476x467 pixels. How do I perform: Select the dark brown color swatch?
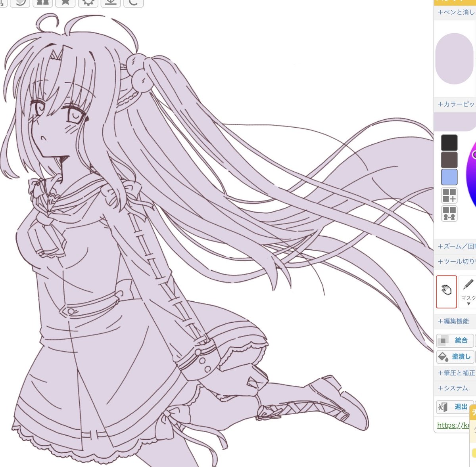click(x=449, y=160)
